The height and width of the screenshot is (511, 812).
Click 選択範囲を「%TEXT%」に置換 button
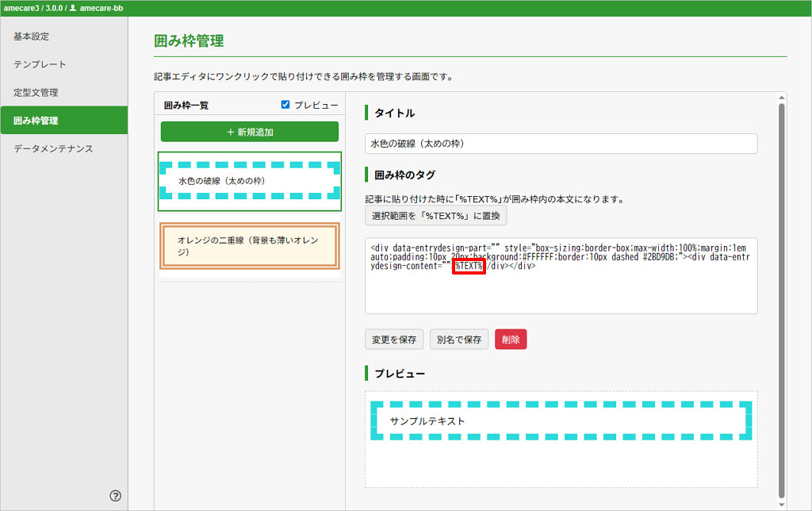coord(435,216)
